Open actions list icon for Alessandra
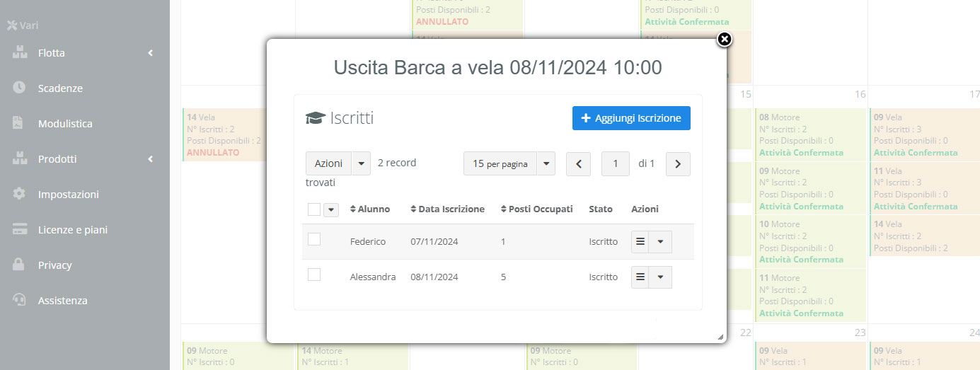This screenshot has height=370, width=980. pyautogui.click(x=640, y=277)
